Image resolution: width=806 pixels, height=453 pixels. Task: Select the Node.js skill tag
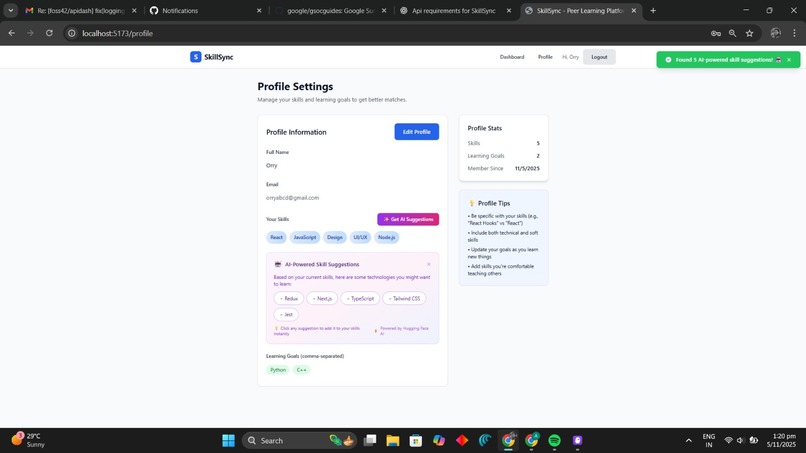click(x=387, y=237)
